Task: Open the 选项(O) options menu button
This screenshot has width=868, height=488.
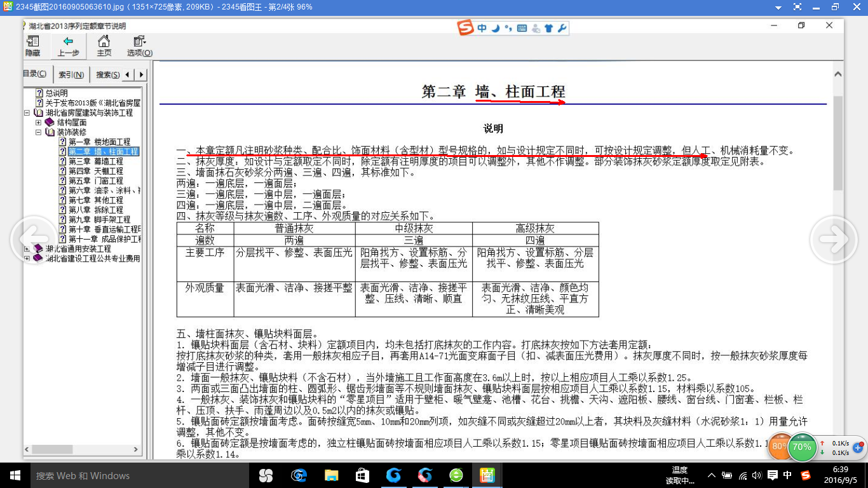Action: pyautogui.click(x=140, y=46)
